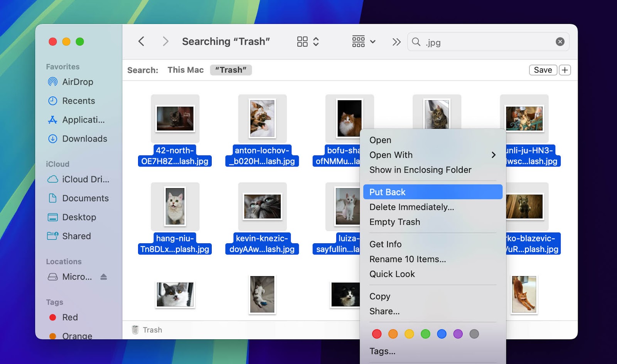Click Trash in the path bar

(x=147, y=330)
